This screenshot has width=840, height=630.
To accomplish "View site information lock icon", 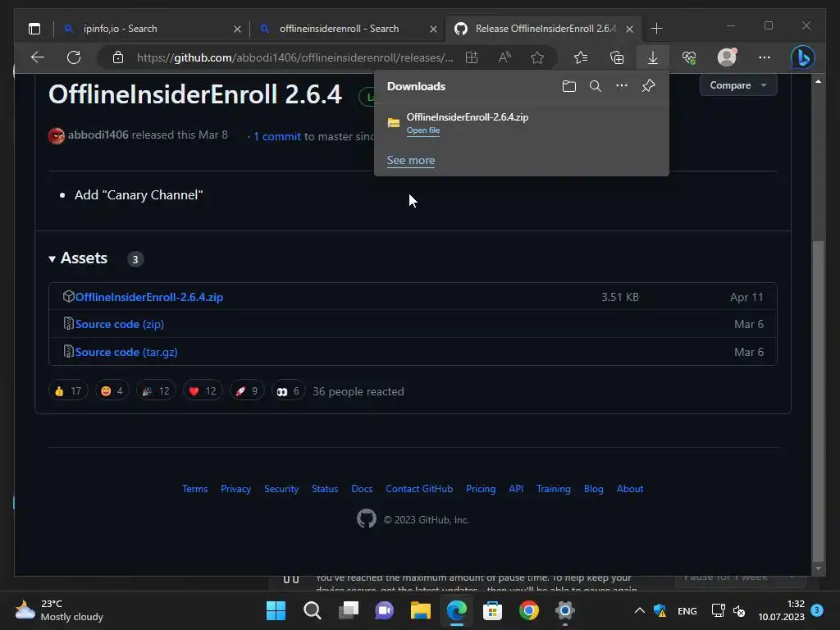I will pyautogui.click(x=118, y=57).
